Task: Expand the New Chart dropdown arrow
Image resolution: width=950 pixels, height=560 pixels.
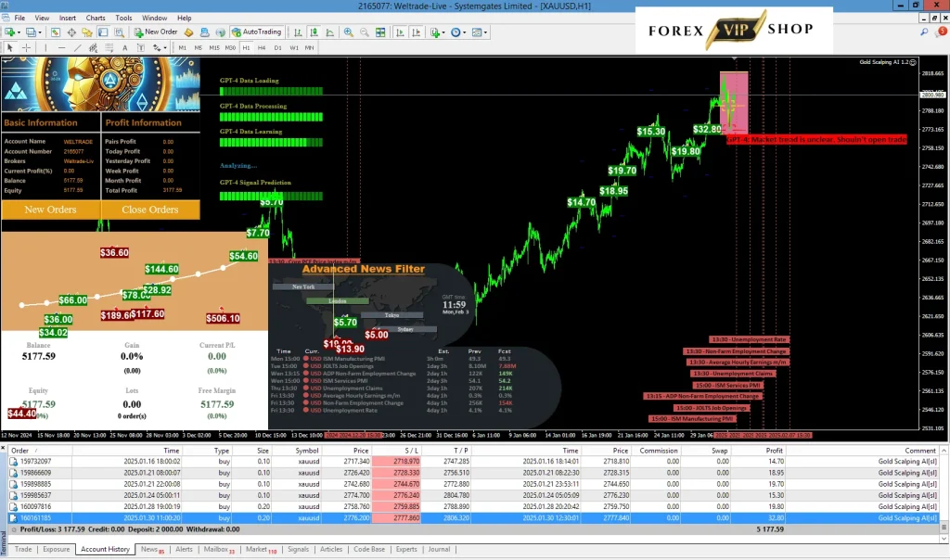Action: coord(19,32)
